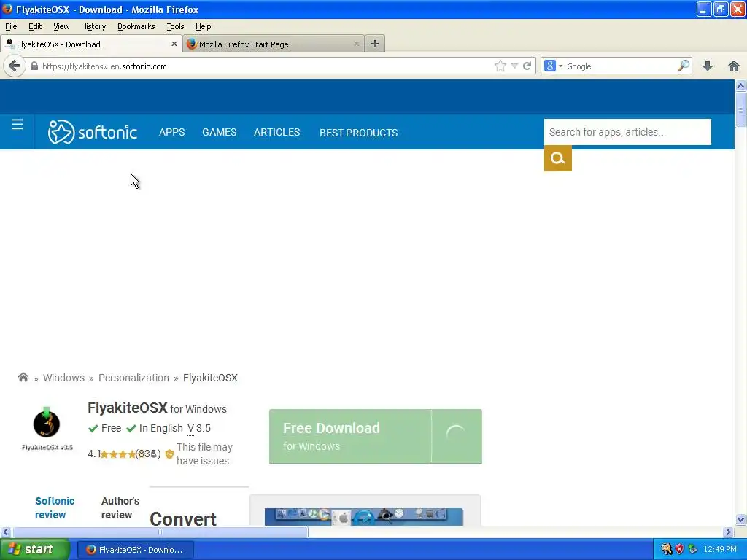Click the vertical scrollbar thumb
The height and width of the screenshot is (560, 747).
point(740,110)
